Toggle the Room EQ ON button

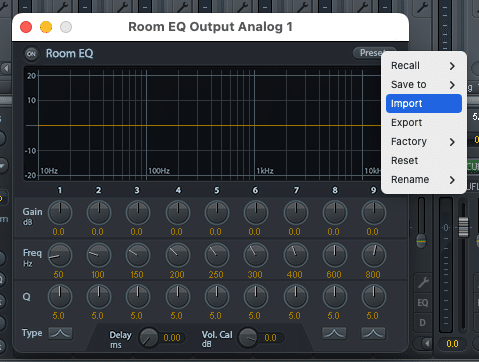tap(31, 54)
